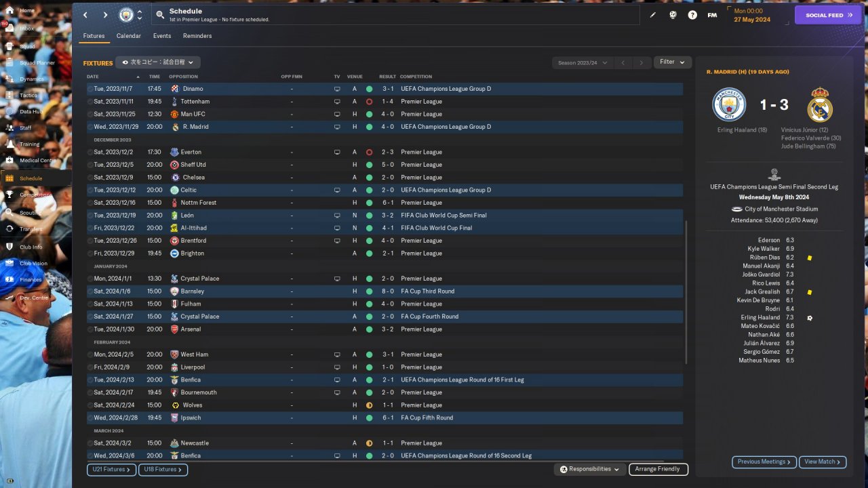Click Erling Haaland in the ratings list
Viewport: 868px width, 488px height.
(x=759, y=318)
